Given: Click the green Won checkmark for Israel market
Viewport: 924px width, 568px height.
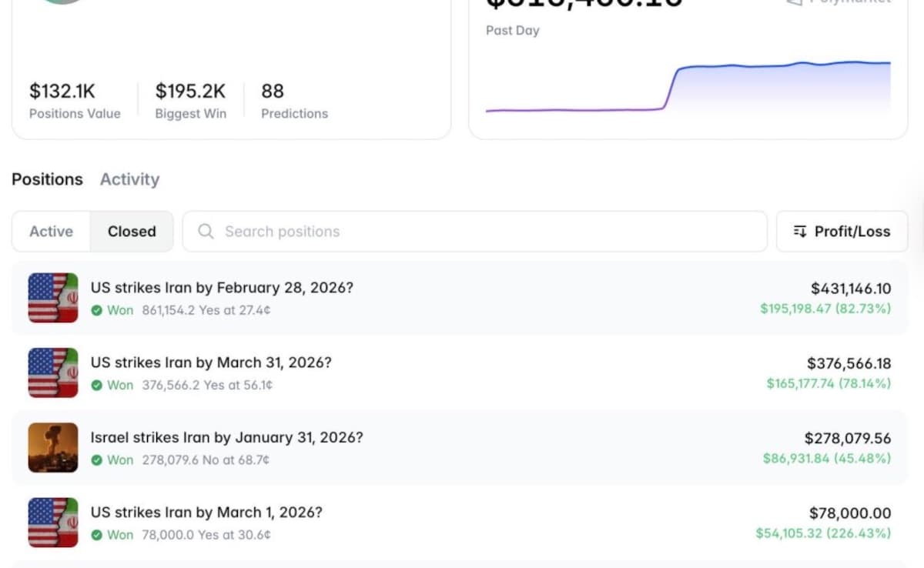Looking at the screenshot, I should coord(97,460).
